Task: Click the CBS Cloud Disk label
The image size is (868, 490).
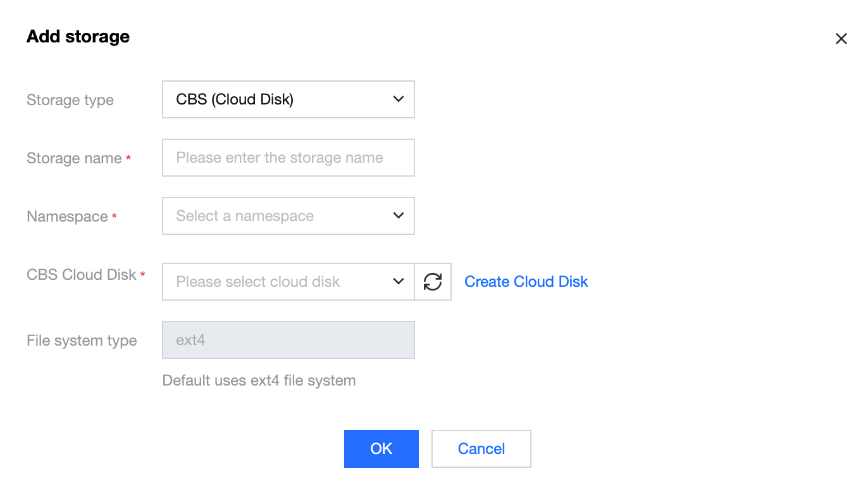Action: [x=82, y=275]
